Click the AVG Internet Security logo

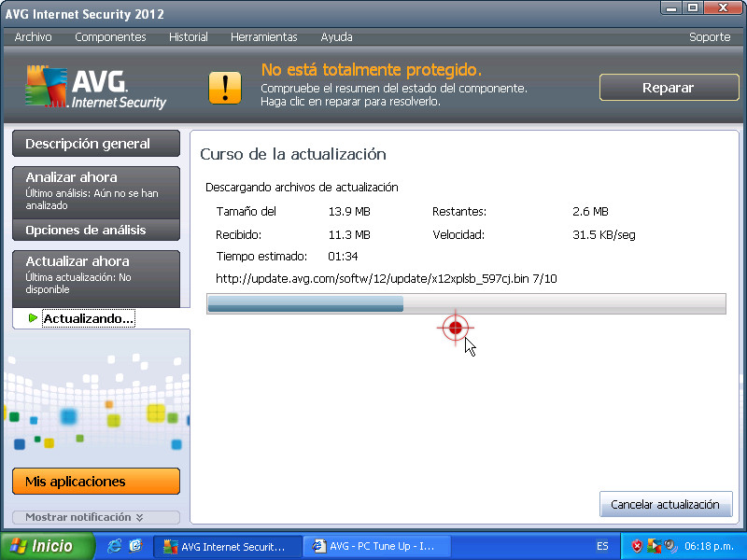[95, 88]
